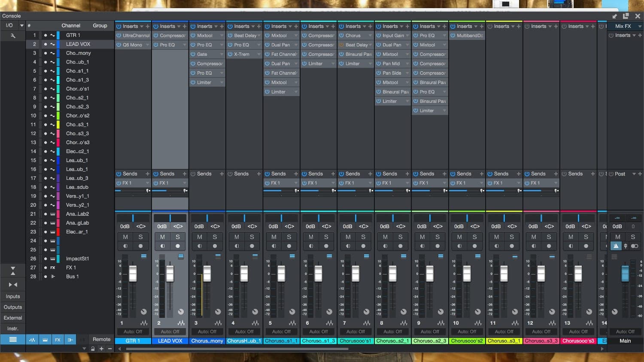Viewport: 644px width, 362px height.
Task: Disable all Inserts on channel 5
Action: (267, 26)
